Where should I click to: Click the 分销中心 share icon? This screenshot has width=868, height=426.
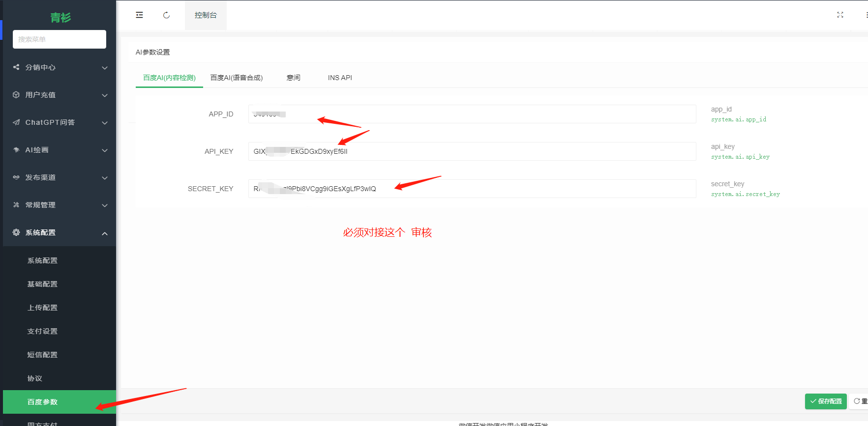click(x=16, y=67)
